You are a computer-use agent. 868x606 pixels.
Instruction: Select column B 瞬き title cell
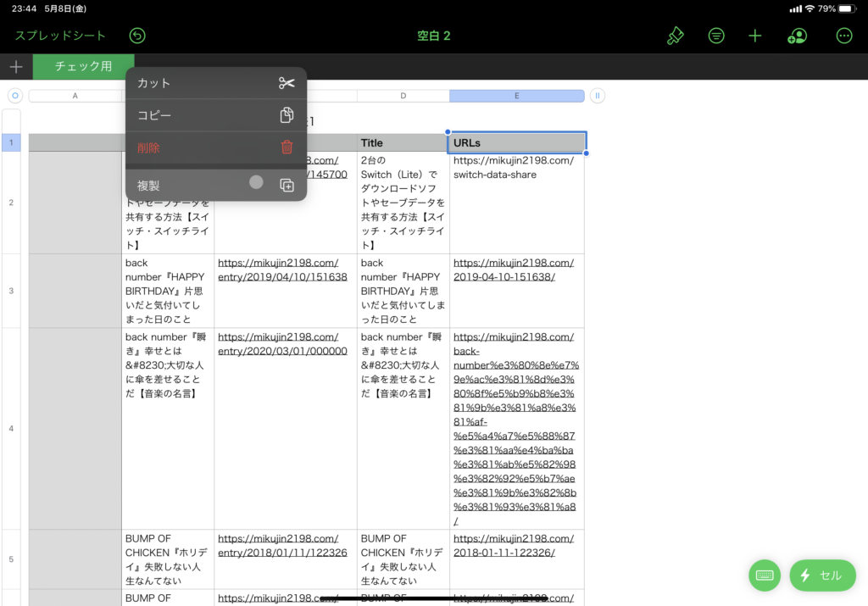click(x=168, y=428)
